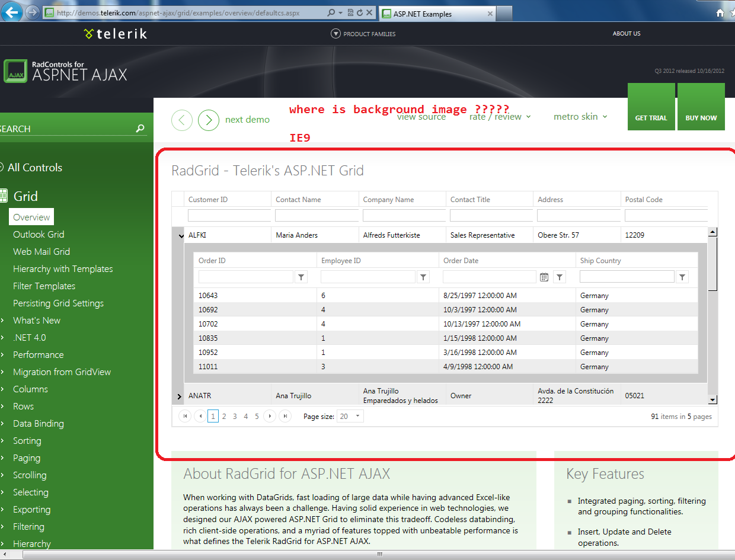
Task: Open Hierarchy with Templates demo
Action: pyautogui.click(x=63, y=269)
